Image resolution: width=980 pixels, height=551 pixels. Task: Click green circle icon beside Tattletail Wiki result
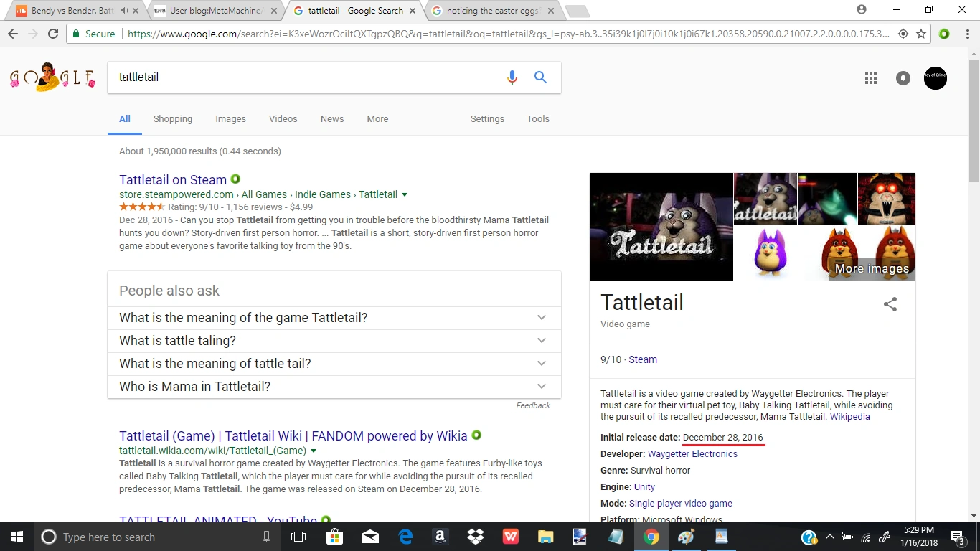[x=476, y=435]
